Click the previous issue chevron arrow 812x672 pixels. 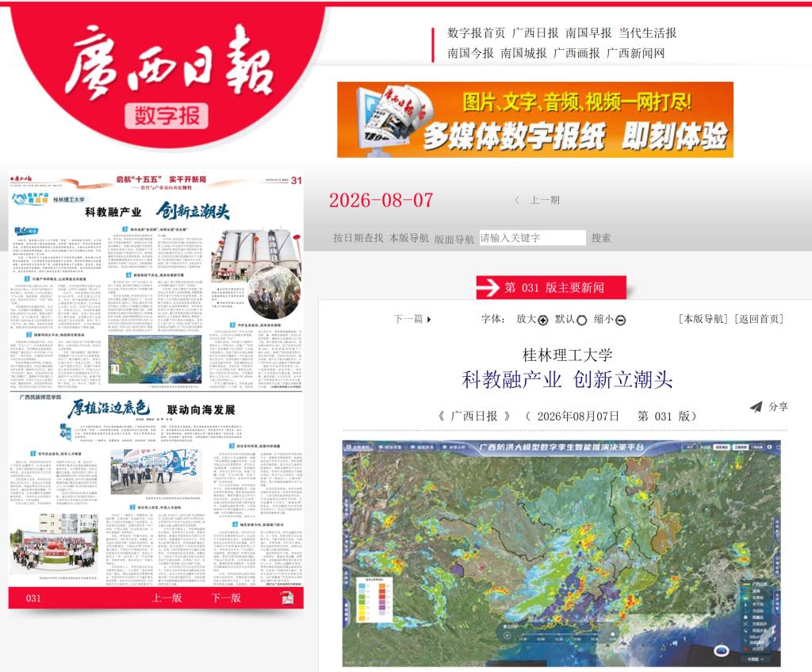coord(517,200)
